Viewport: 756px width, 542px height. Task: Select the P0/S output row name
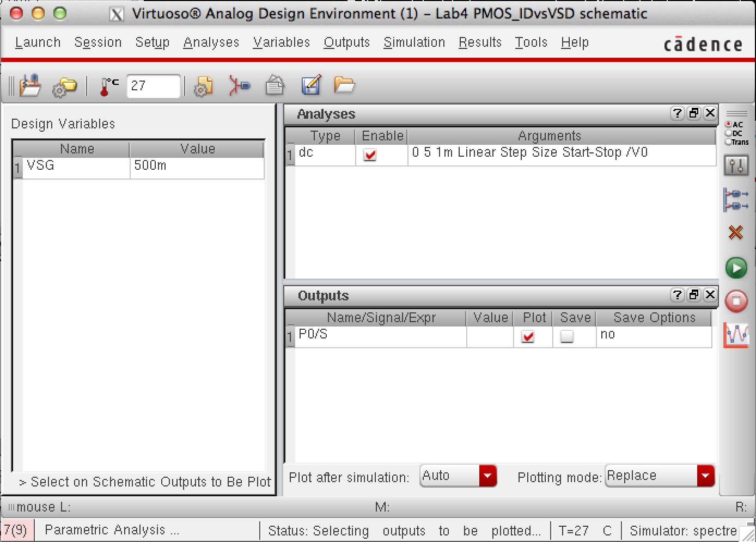[381, 336]
